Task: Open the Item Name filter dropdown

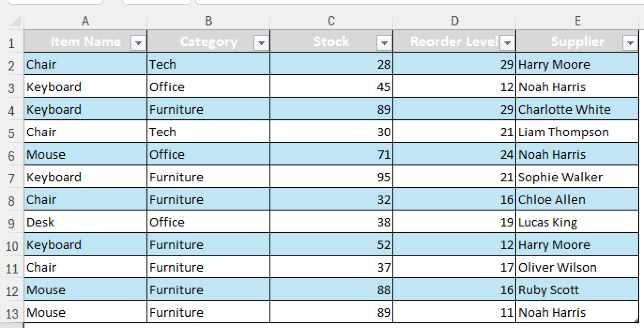Action: 138,42
